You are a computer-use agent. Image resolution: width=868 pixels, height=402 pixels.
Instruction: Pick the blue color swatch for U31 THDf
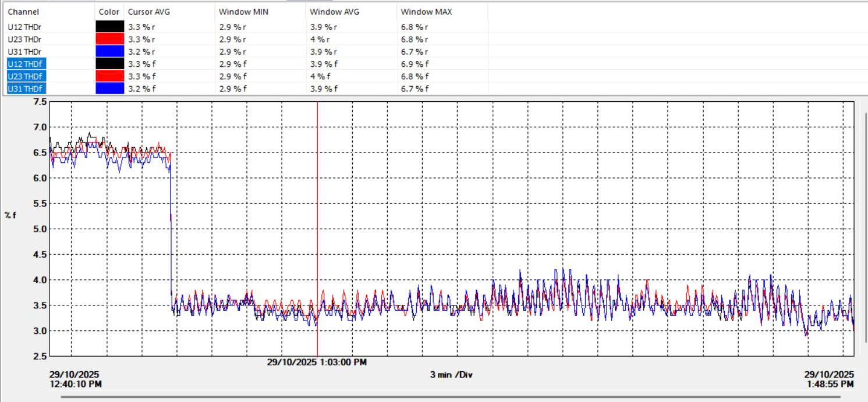(x=109, y=88)
